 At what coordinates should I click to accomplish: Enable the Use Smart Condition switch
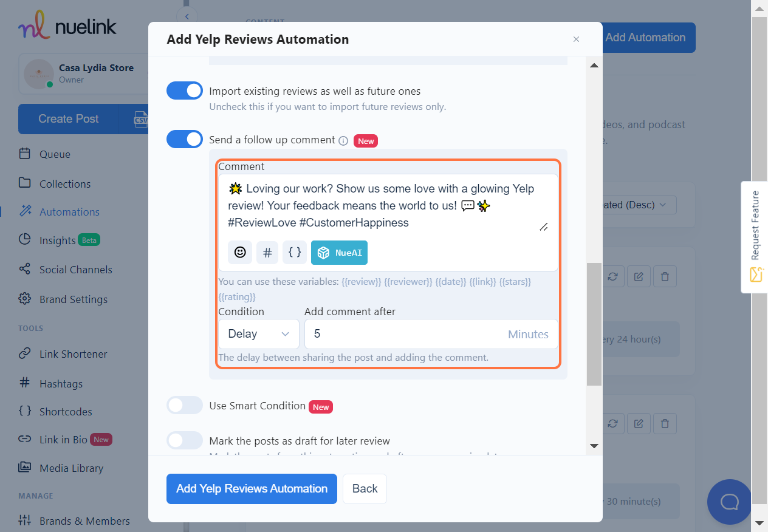185,405
